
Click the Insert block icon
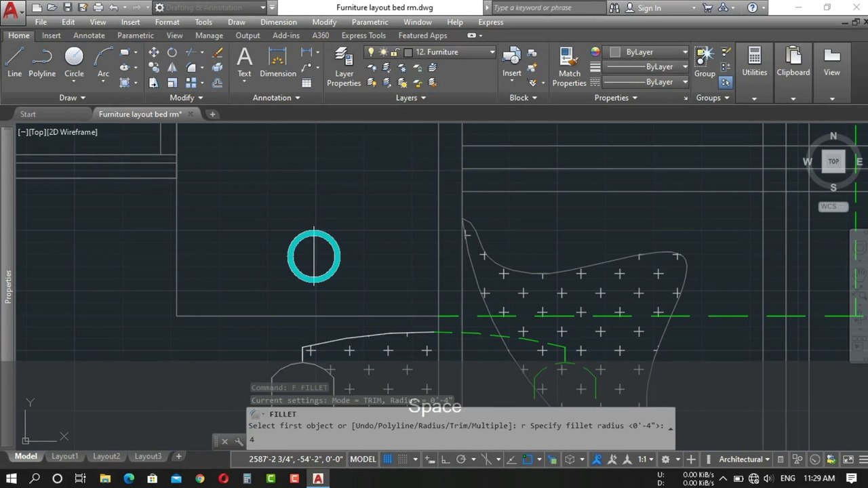(512, 62)
